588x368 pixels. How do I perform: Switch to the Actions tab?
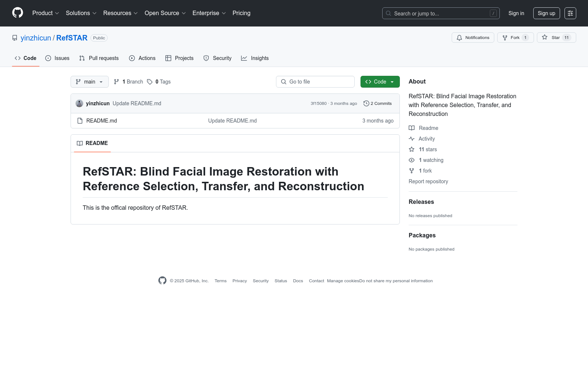tap(142, 58)
